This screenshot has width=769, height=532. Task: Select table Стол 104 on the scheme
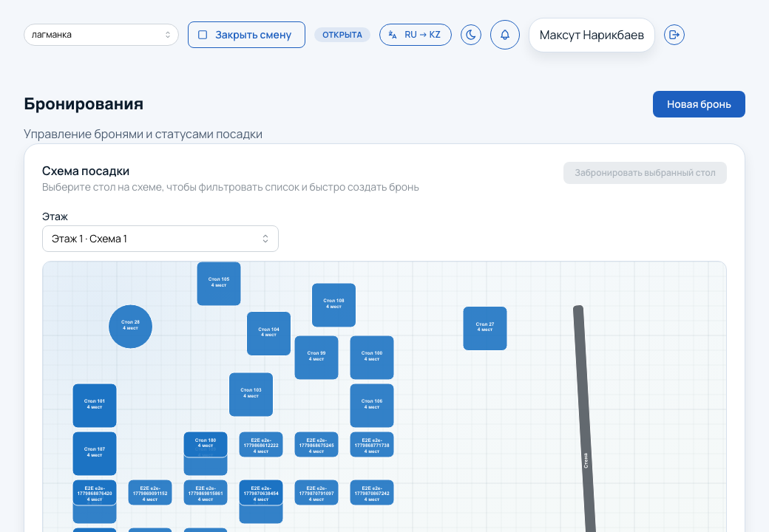pyautogui.click(x=268, y=333)
